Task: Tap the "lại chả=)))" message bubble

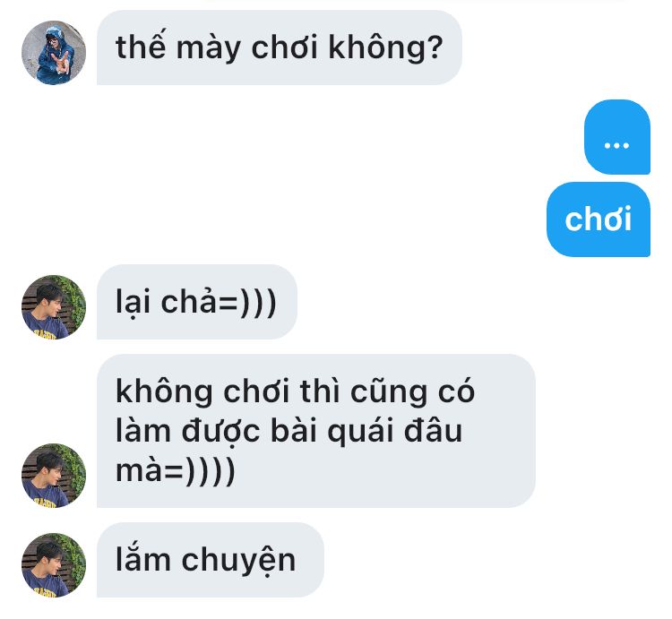Action: click(x=197, y=302)
